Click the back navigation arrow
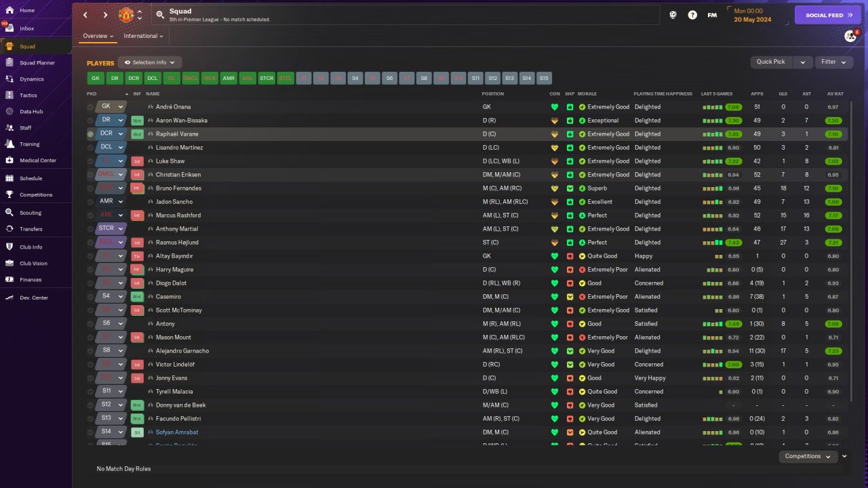The image size is (868, 488). 85,15
